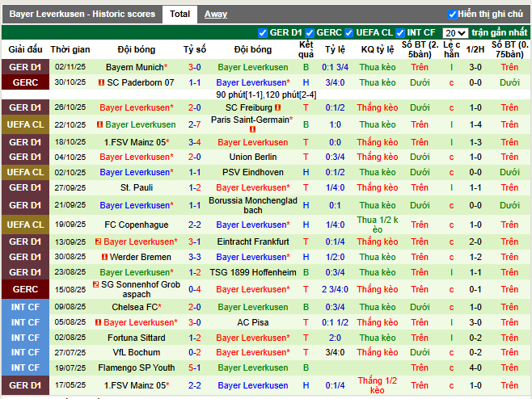The height and width of the screenshot is (399, 532).
Task: Click red card icon beside Bayer Leverkusen on 05/08/25
Action: click(98, 322)
